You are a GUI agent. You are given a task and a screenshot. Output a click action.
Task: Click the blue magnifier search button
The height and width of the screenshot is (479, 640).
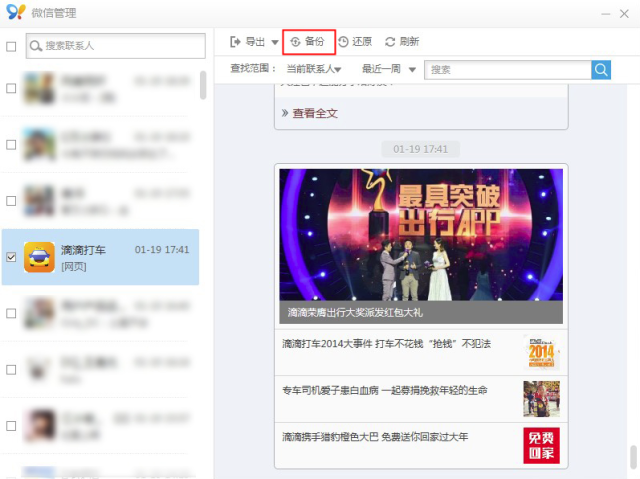click(x=601, y=70)
